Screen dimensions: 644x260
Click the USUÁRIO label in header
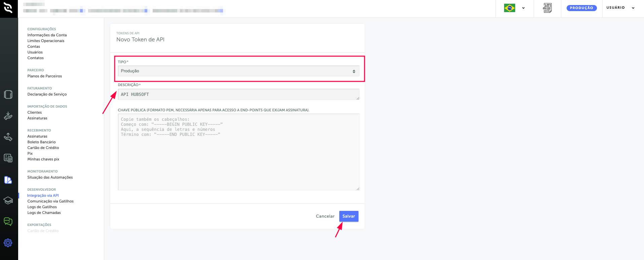(x=615, y=8)
